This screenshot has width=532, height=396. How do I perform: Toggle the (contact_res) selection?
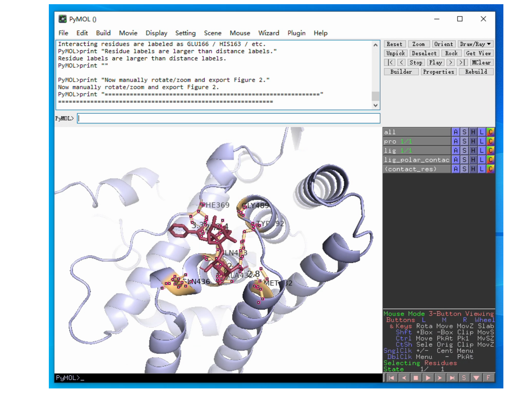tap(417, 169)
